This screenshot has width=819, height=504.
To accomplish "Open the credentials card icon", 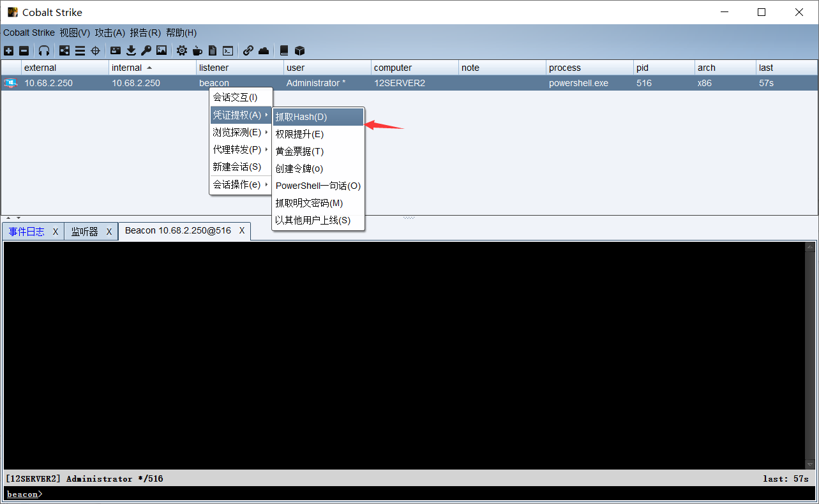I will click(x=116, y=50).
